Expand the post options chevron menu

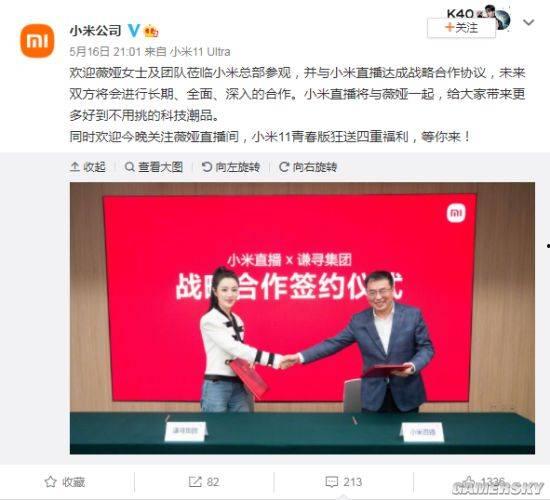click(x=528, y=22)
